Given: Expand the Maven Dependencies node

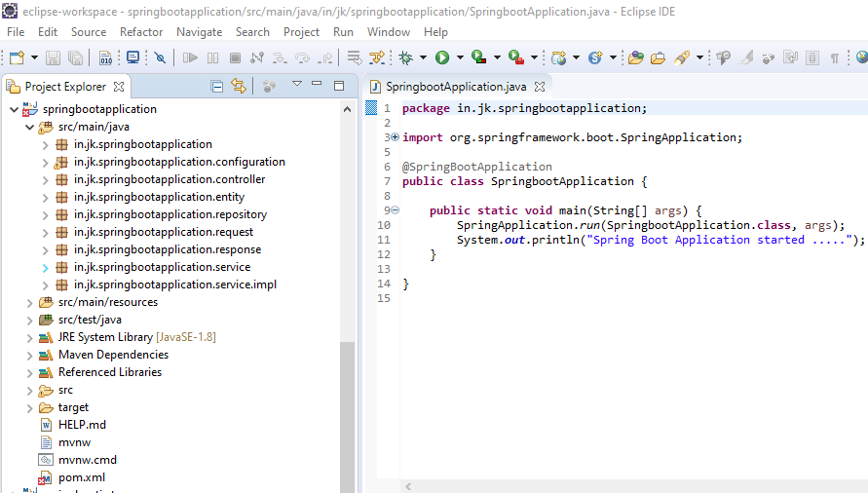Looking at the screenshot, I should point(30,356).
